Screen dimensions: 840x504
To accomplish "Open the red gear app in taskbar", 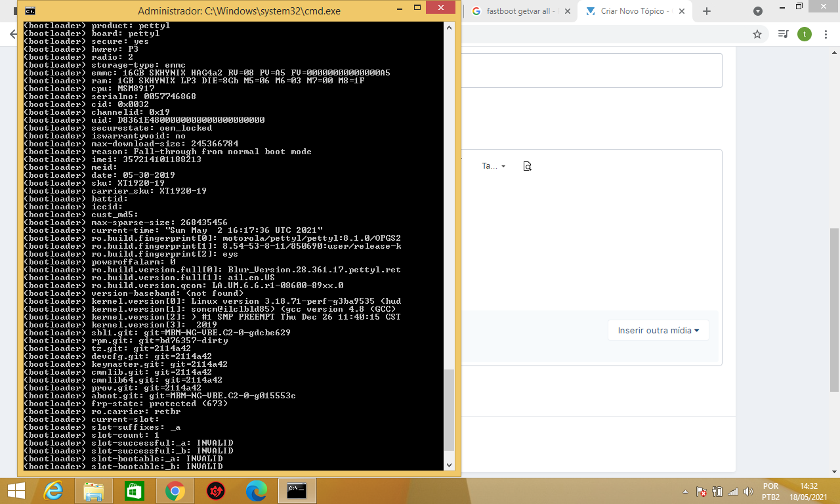I will point(216,490).
